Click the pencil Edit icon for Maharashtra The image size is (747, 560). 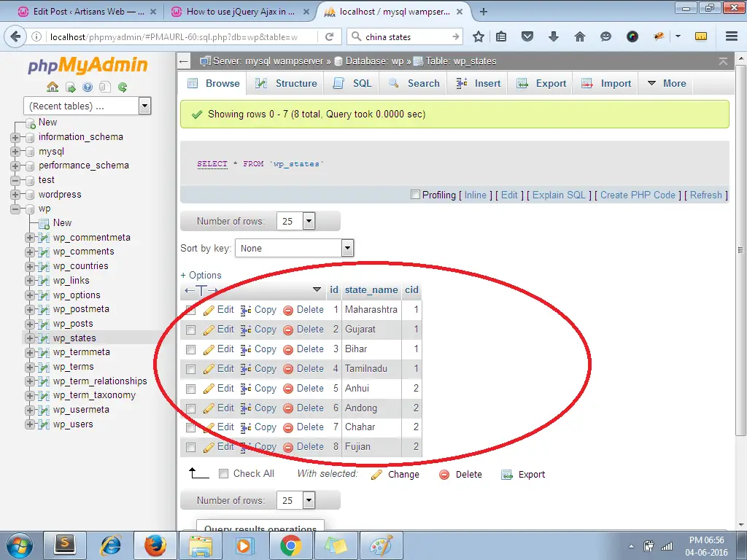[x=209, y=310]
